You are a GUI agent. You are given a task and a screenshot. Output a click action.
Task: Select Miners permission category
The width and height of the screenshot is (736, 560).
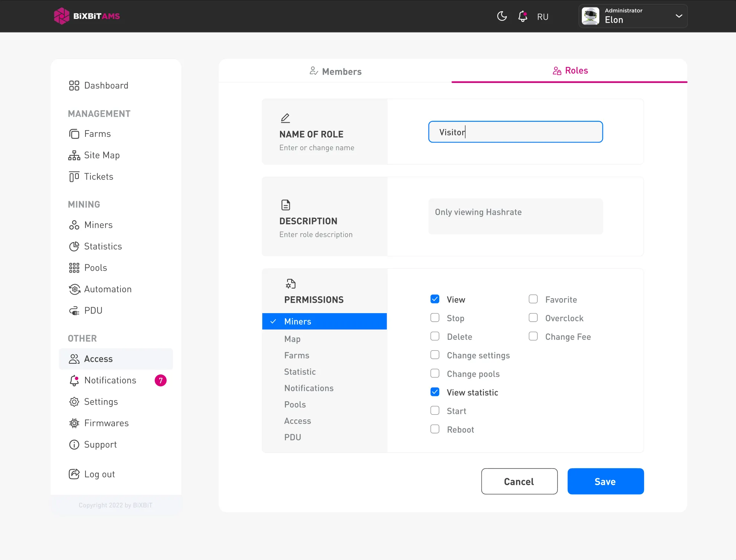click(324, 321)
